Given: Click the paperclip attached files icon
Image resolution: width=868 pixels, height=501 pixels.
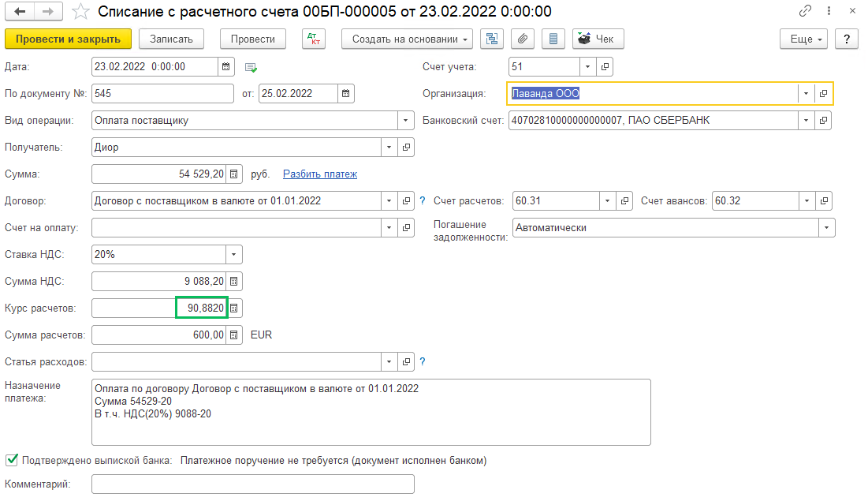Looking at the screenshot, I should pyautogui.click(x=523, y=39).
